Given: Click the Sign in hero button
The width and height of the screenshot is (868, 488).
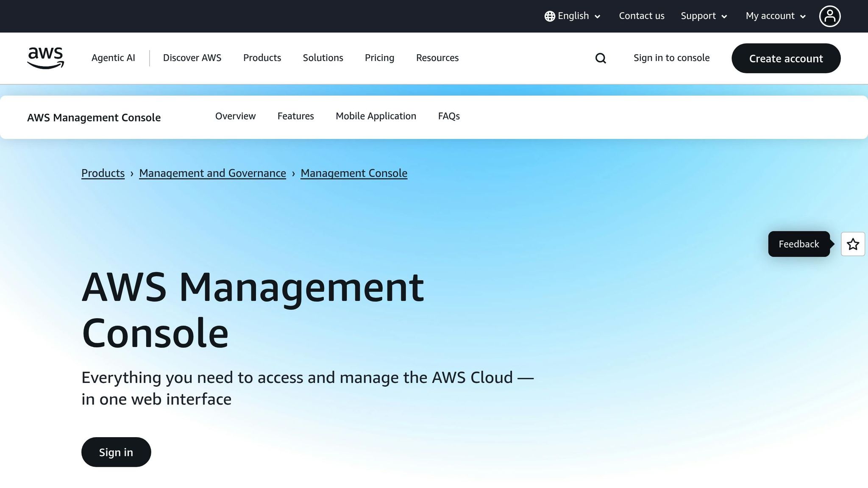Looking at the screenshot, I should (x=116, y=452).
